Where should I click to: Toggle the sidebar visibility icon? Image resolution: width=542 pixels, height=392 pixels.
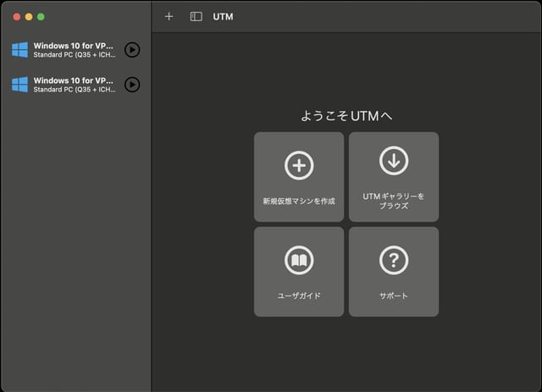[196, 16]
